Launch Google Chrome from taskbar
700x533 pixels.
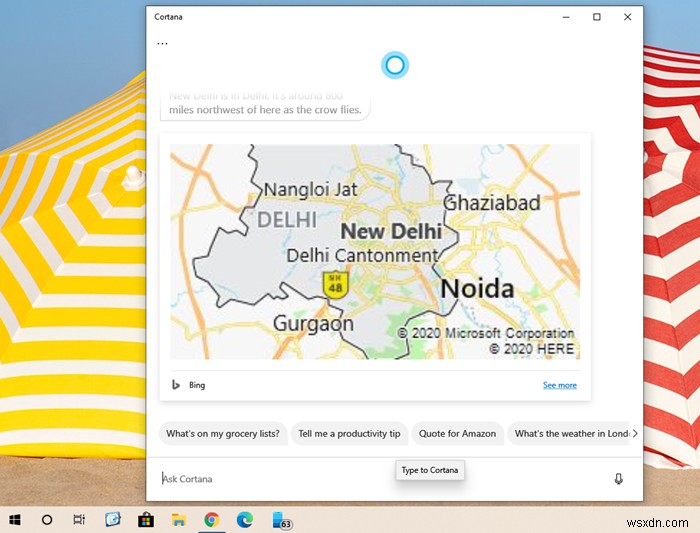pos(212,520)
